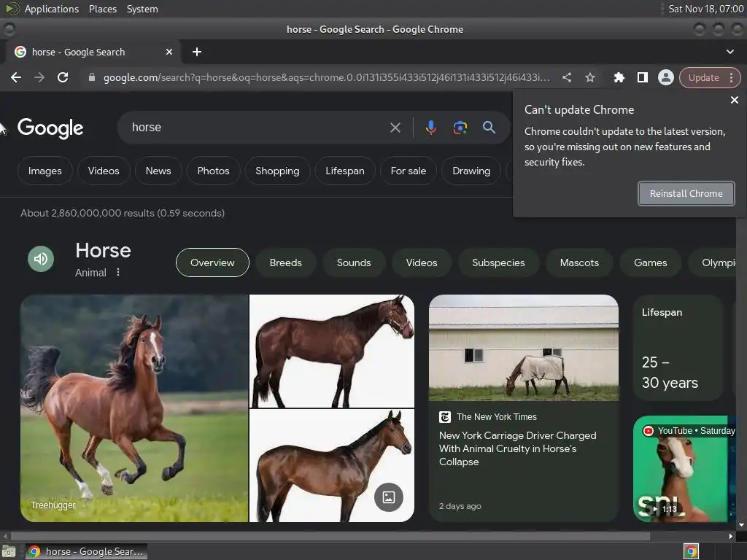Close the horse - Google Search tab
Screen dimensions: 747x560
pos(169,52)
